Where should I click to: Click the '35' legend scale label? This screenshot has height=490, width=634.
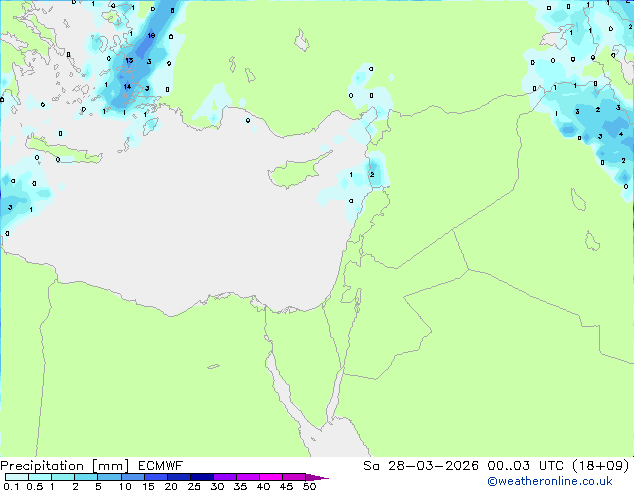click(x=240, y=486)
